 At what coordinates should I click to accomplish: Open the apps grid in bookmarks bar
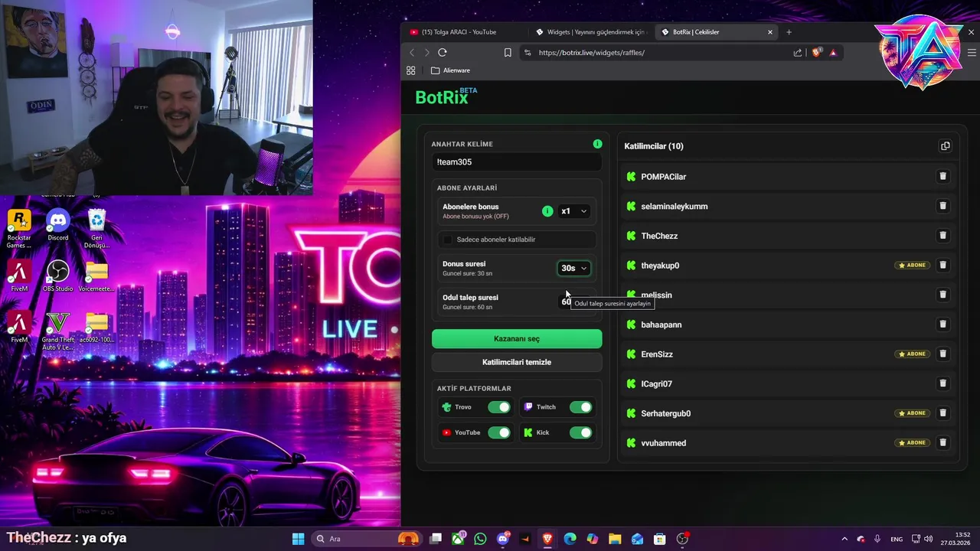410,70
